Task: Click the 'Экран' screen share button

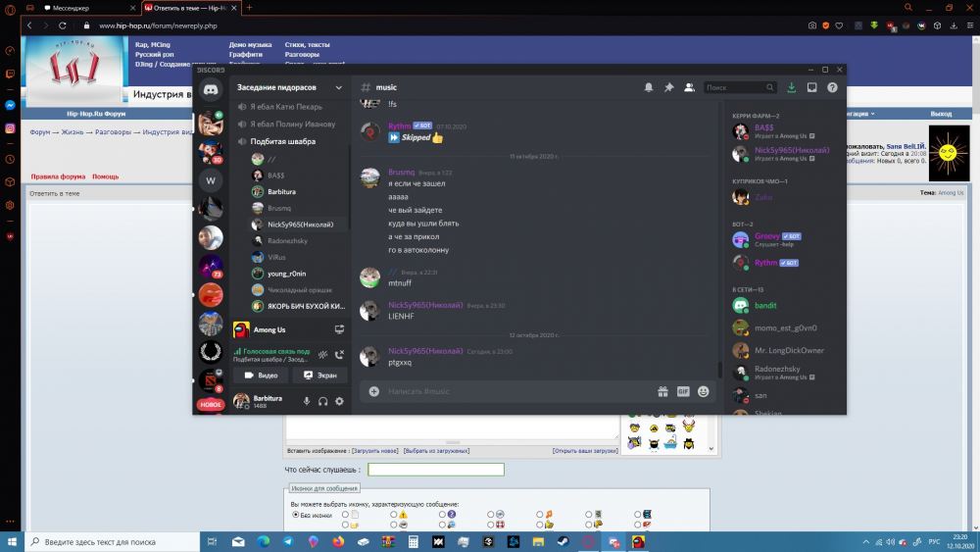Action: coord(319,376)
